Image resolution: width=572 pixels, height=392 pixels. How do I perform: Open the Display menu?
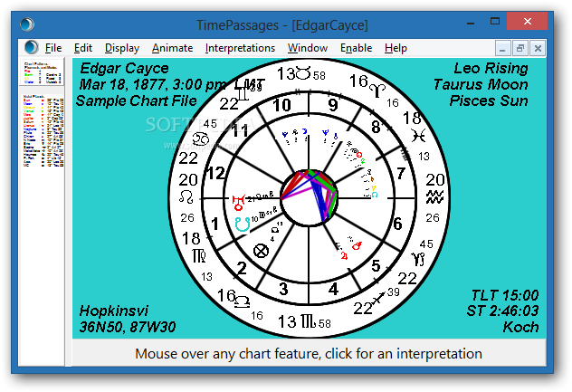coord(122,48)
